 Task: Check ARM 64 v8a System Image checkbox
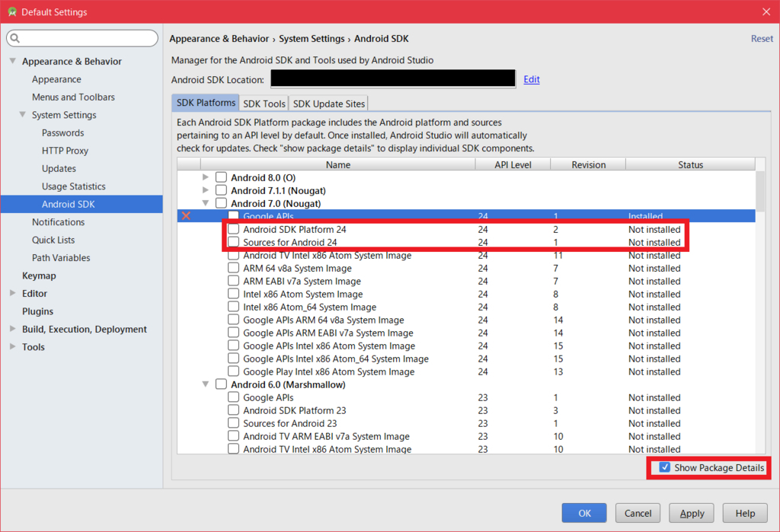pos(233,268)
